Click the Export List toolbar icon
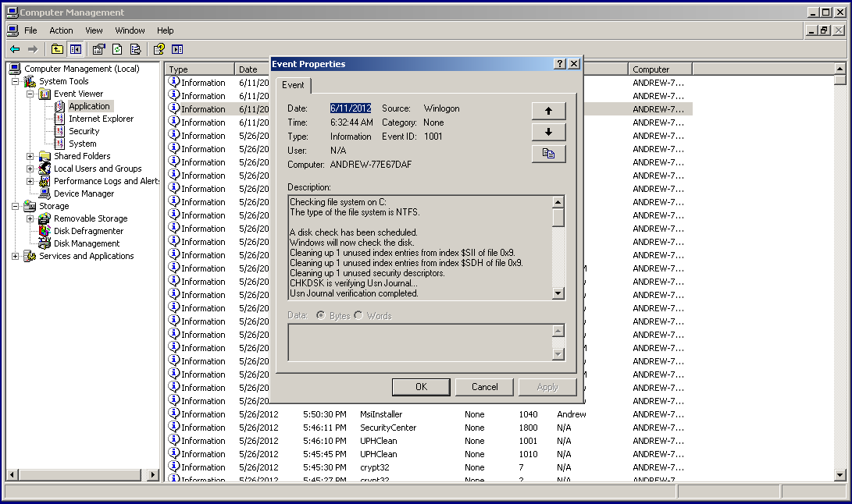Screen dimensions: 852x504 136,49
